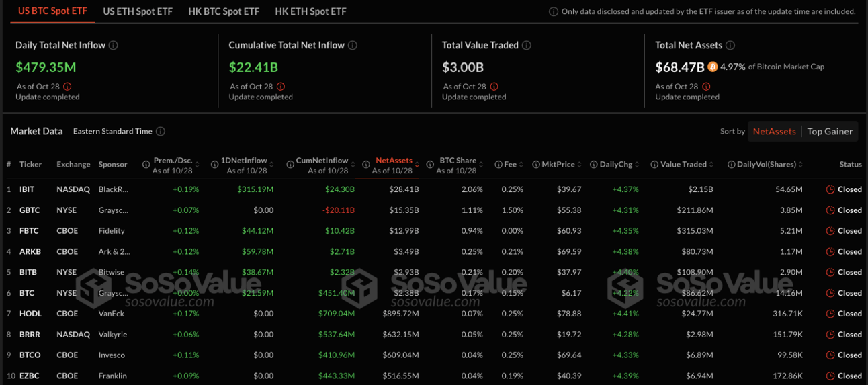
Task: Sort by Top Gainer button
Action: point(830,132)
